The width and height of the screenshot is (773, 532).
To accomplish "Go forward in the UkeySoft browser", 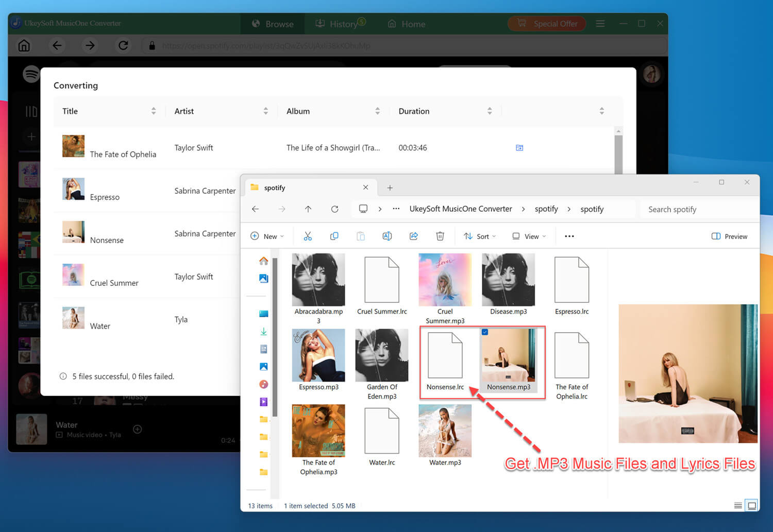I will click(x=90, y=46).
